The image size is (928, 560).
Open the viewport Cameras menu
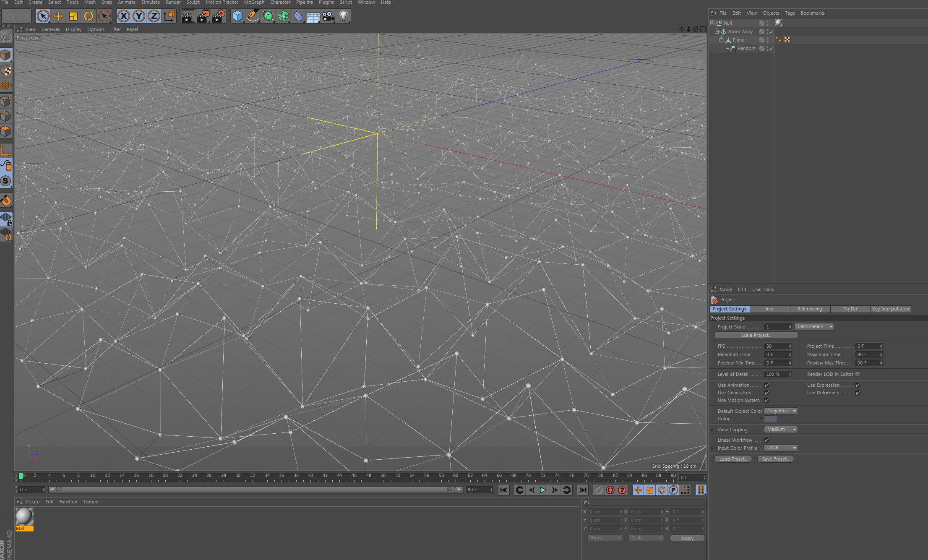tap(51, 29)
